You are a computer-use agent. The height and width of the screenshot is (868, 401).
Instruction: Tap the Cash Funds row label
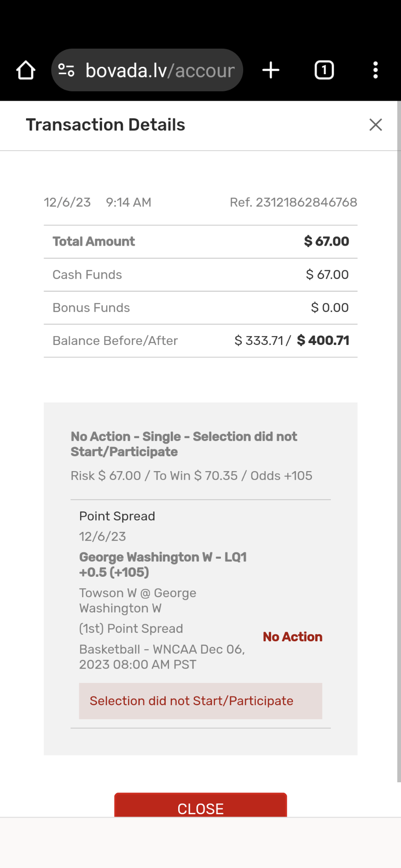tap(87, 275)
